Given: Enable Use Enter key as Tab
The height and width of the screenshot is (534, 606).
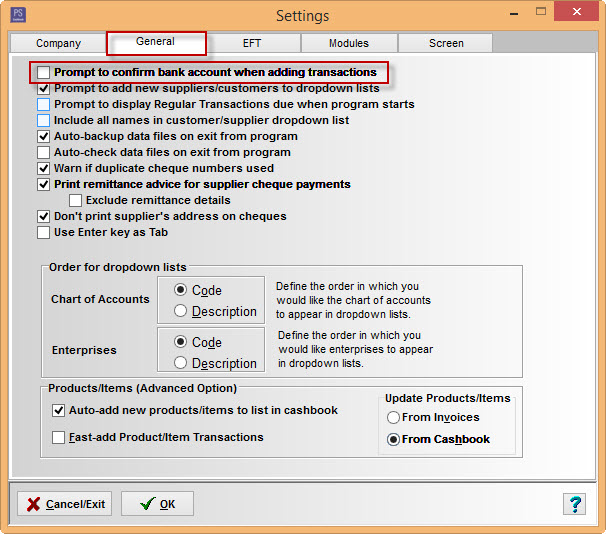Looking at the screenshot, I should tap(43, 233).
